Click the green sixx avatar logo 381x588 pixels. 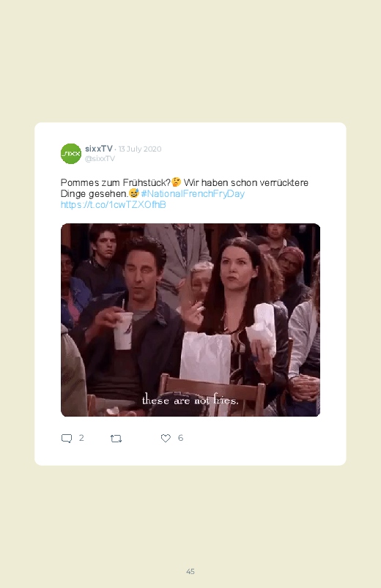(x=71, y=154)
